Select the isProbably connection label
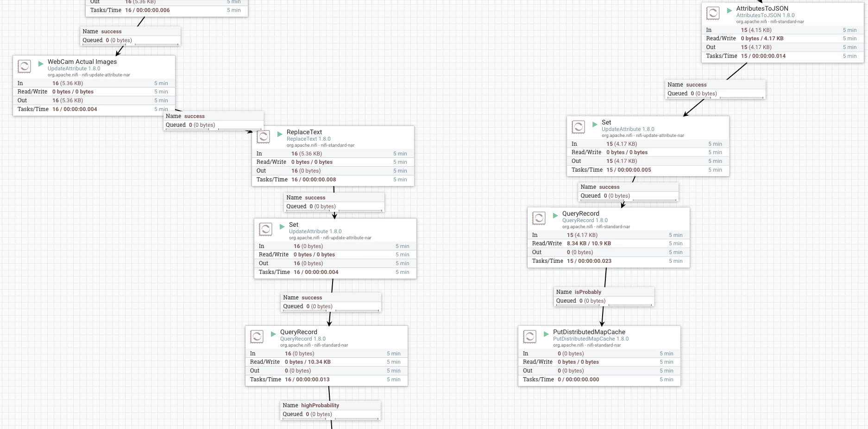Viewport: 868px width, 429px height. [604, 296]
